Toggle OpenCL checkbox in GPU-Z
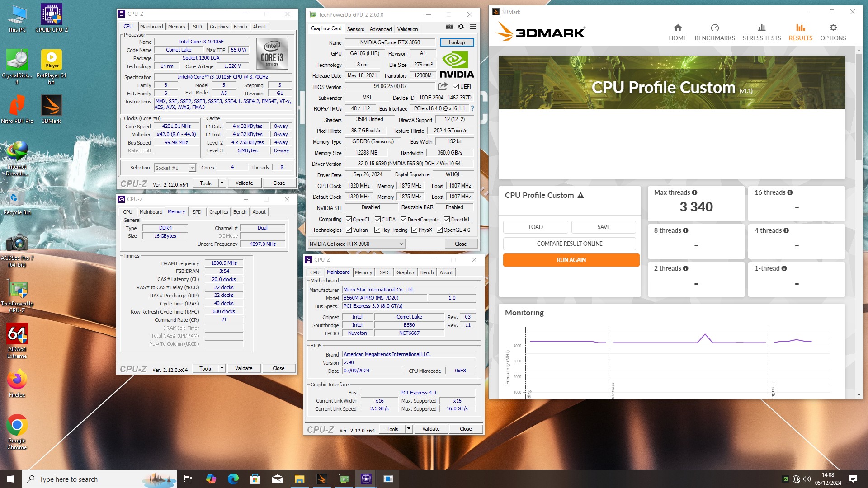Viewport: 868px width, 488px height. click(x=349, y=220)
